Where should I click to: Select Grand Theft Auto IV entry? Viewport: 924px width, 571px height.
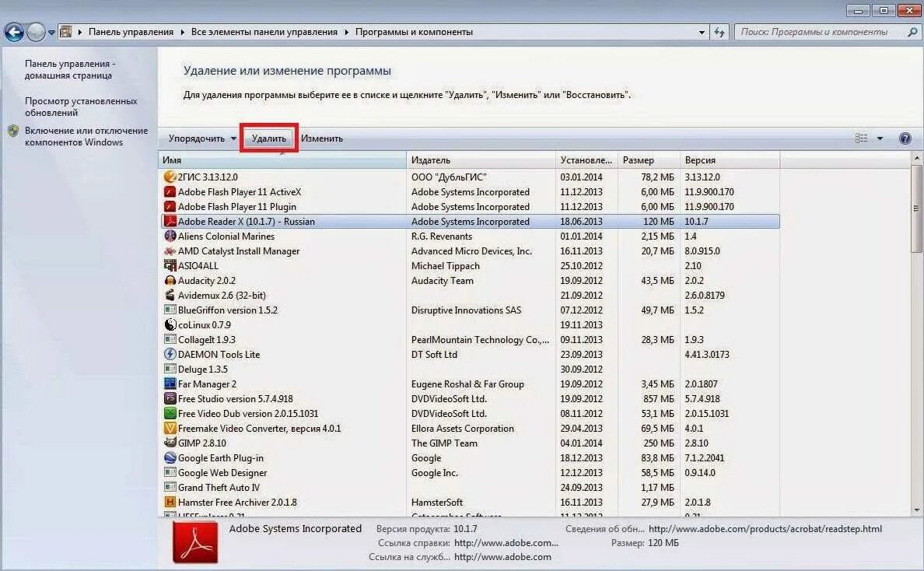click(470, 487)
